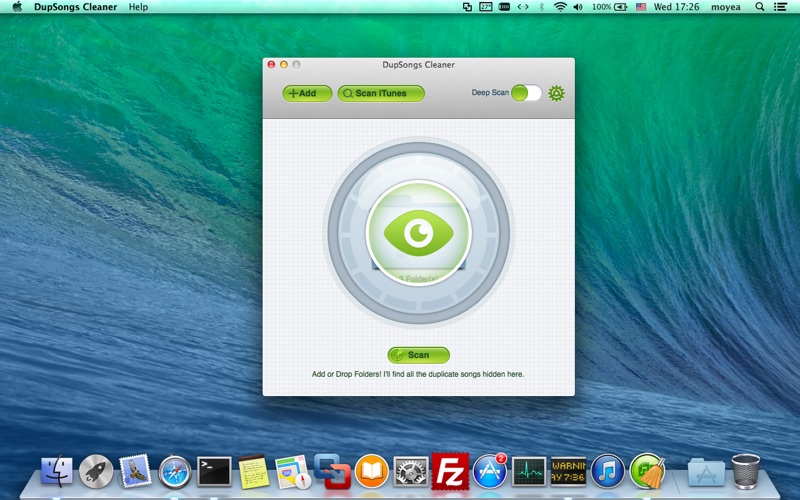Open Notification Center list icon
The height and width of the screenshot is (500, 800).
click(780, 7)
